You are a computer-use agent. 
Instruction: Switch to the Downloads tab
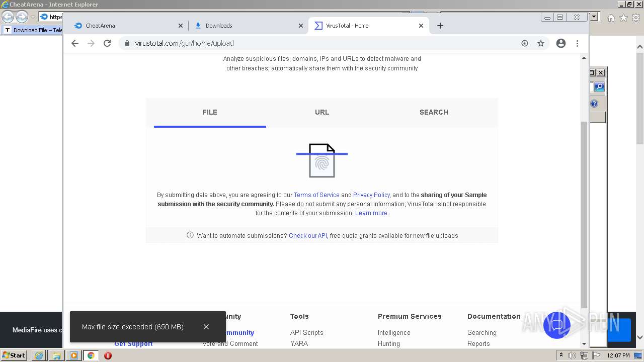tap(249, 26)
